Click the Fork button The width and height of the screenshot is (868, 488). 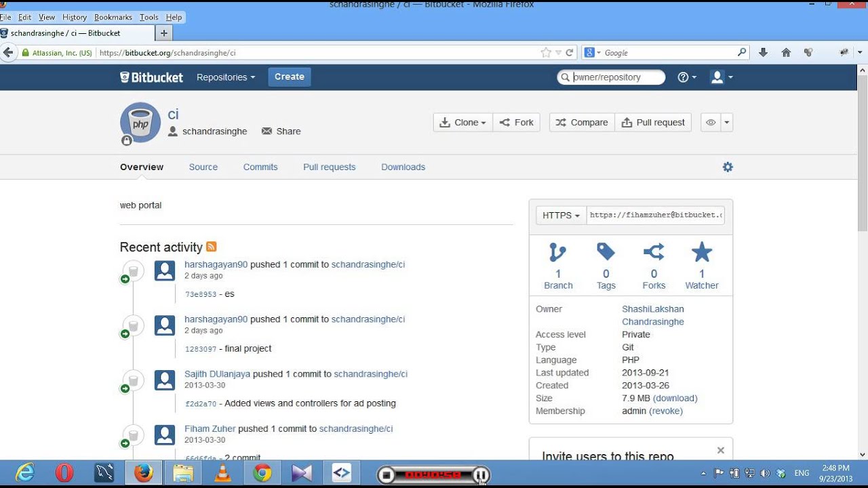[517, 123]
